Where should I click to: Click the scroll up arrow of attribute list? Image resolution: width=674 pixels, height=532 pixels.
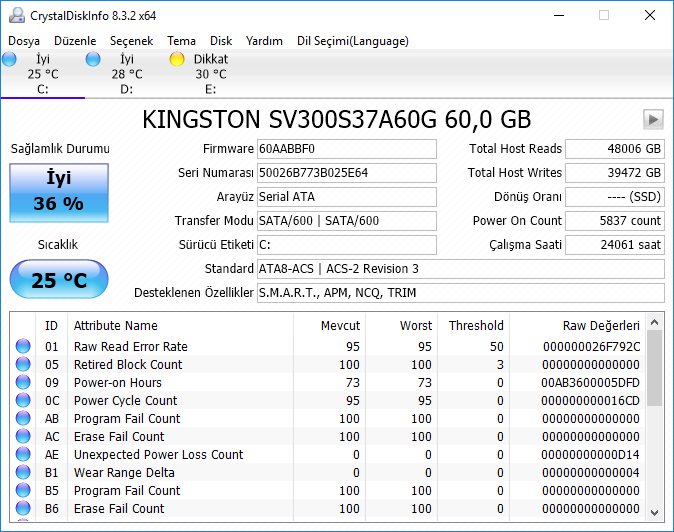click(x=655, y=322)
